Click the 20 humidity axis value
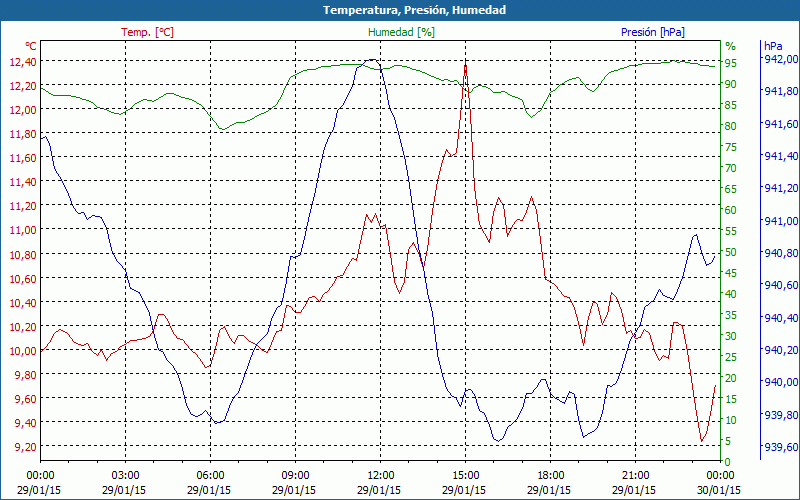This screenshot has width=800, height=500. coord(731,378)
